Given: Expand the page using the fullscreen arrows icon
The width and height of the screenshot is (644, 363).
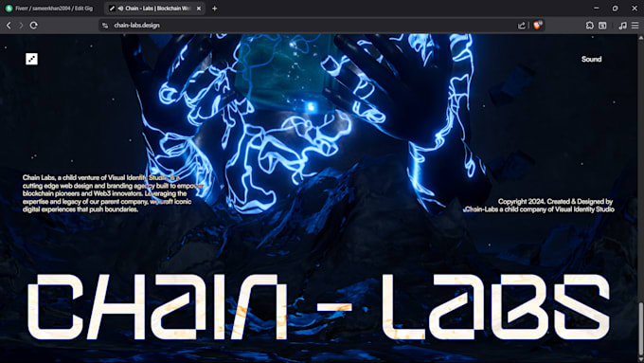Looking at the screenshot, I should pos(31,59).
